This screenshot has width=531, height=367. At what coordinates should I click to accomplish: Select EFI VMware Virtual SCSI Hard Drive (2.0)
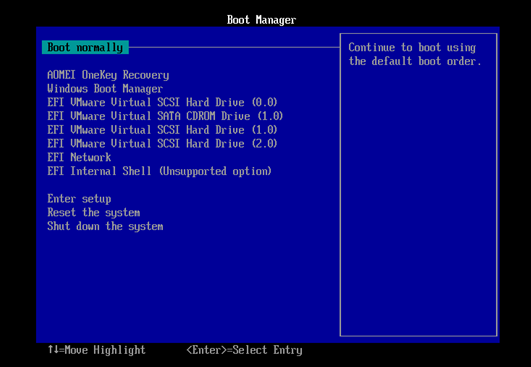tap(162, 144)
